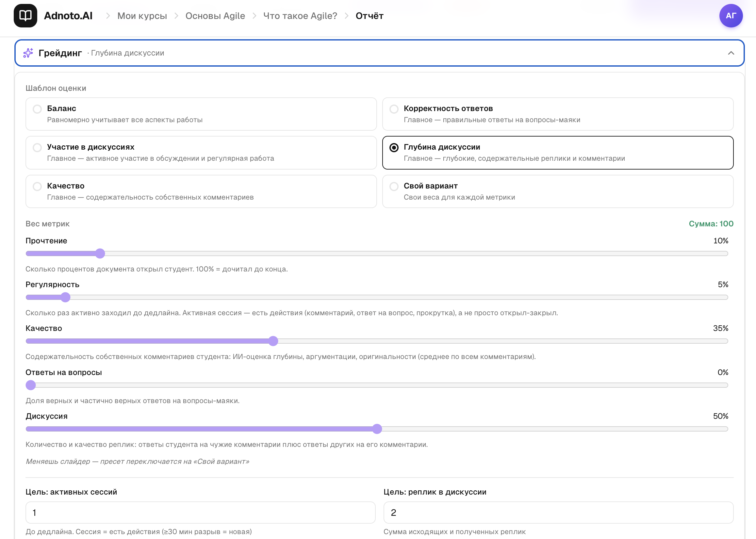Click the 5% value for Регулярность

point(723,285)
